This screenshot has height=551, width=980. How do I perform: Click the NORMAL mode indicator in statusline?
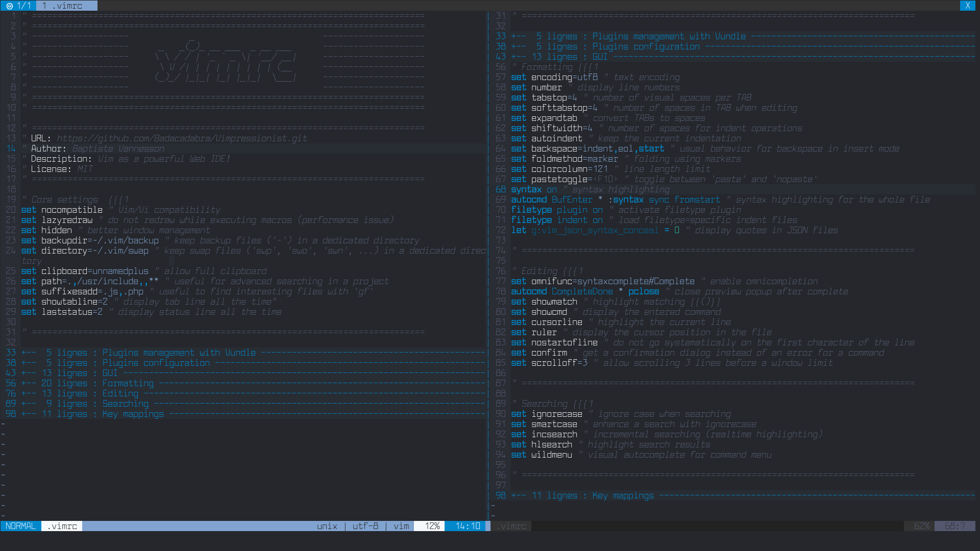click(x=20, y=526)
